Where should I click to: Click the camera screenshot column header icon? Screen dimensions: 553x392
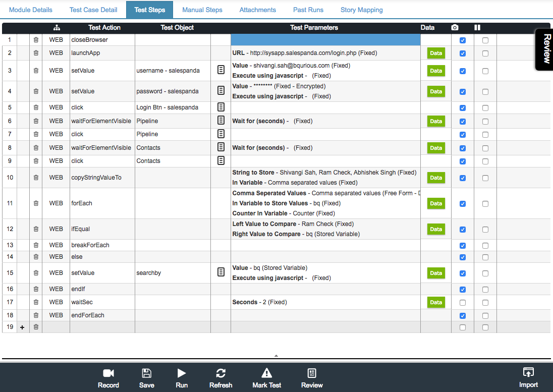[455, 28]
